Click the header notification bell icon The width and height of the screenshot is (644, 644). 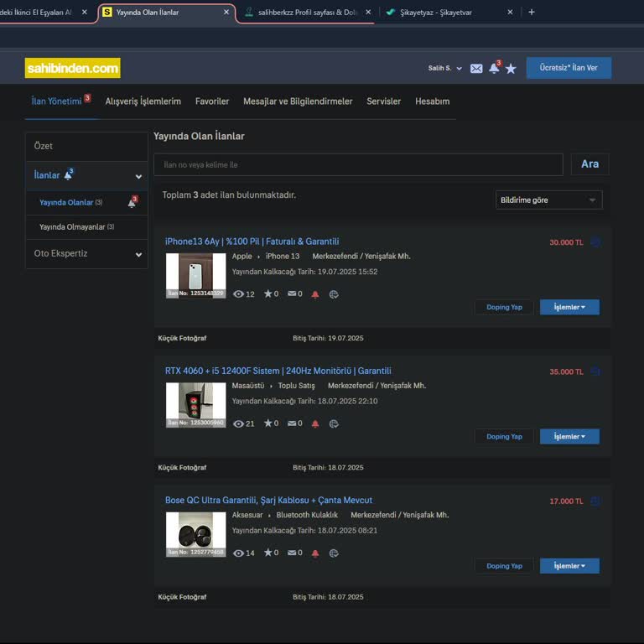(x=494, y=69)
